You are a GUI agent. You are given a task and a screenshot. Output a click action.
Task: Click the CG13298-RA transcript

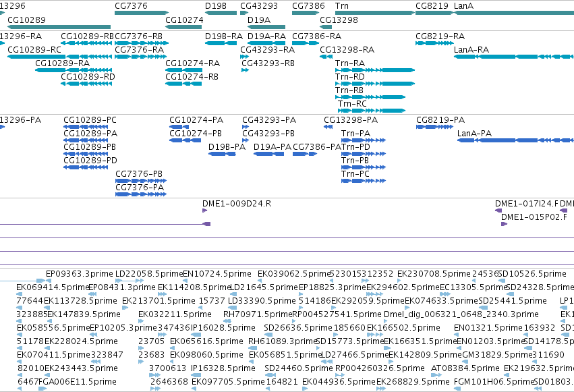[x=326, y=57]
